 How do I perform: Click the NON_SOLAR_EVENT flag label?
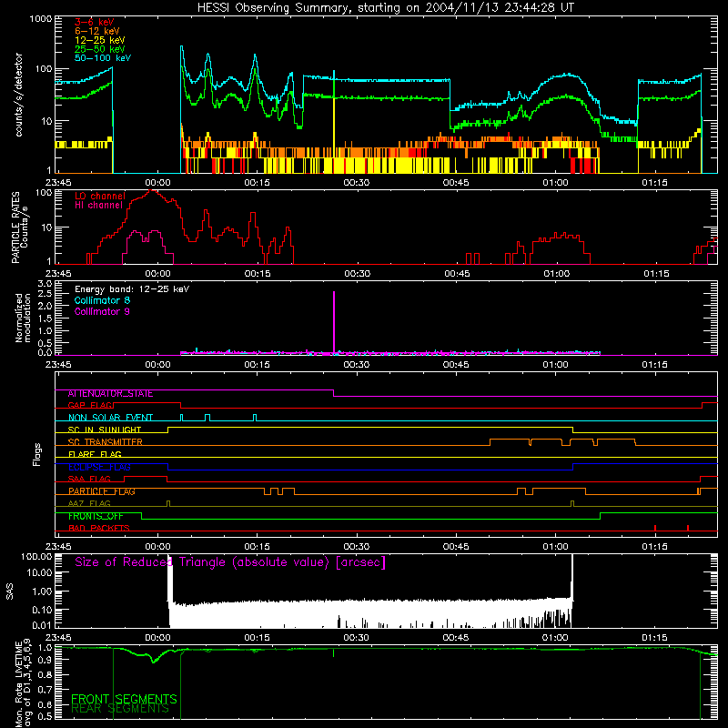(x=110, y=418)
